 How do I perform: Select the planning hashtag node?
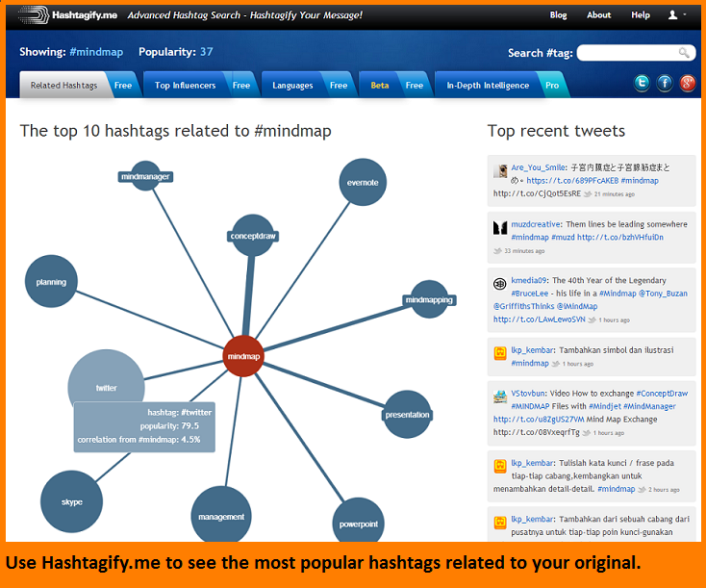(x=51, y=282)
